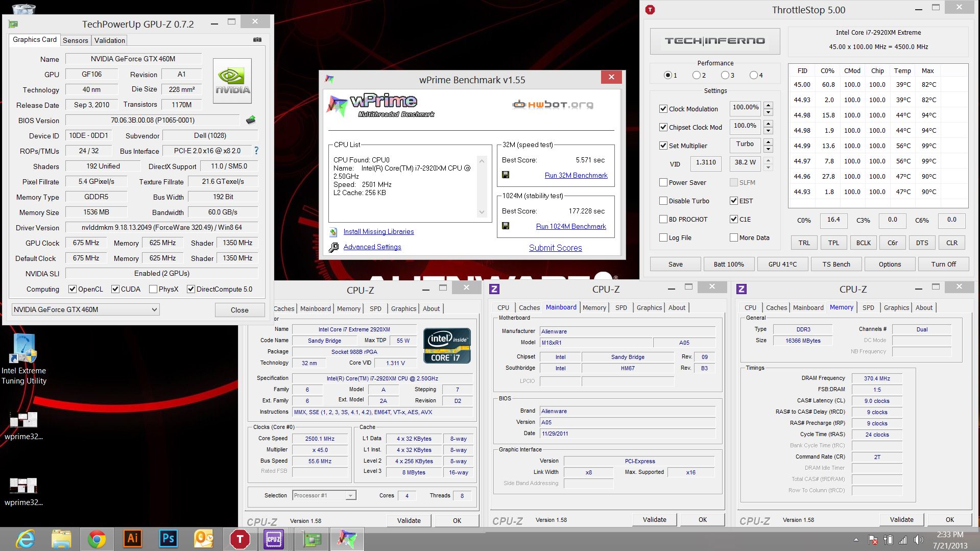Select performance profile 2 in ThrottleStop
This screenshot has width=980, height=551.
coord(696,75)
